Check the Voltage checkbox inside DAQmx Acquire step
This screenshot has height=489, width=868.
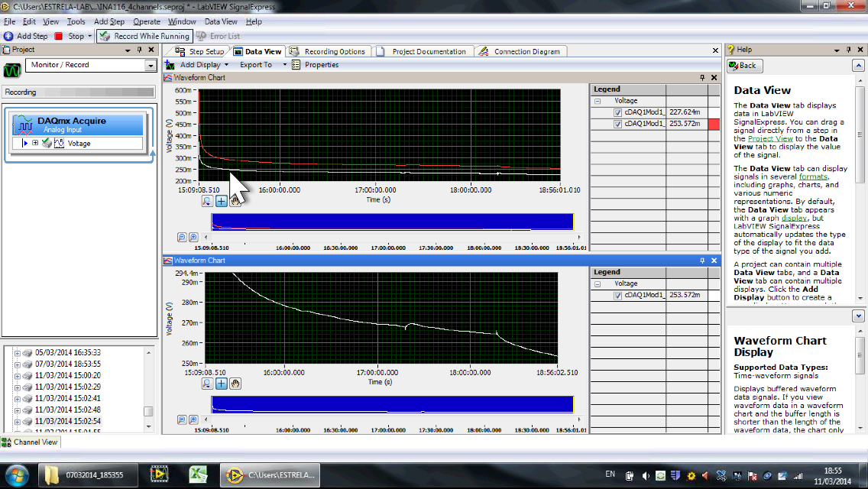[47, 143]
